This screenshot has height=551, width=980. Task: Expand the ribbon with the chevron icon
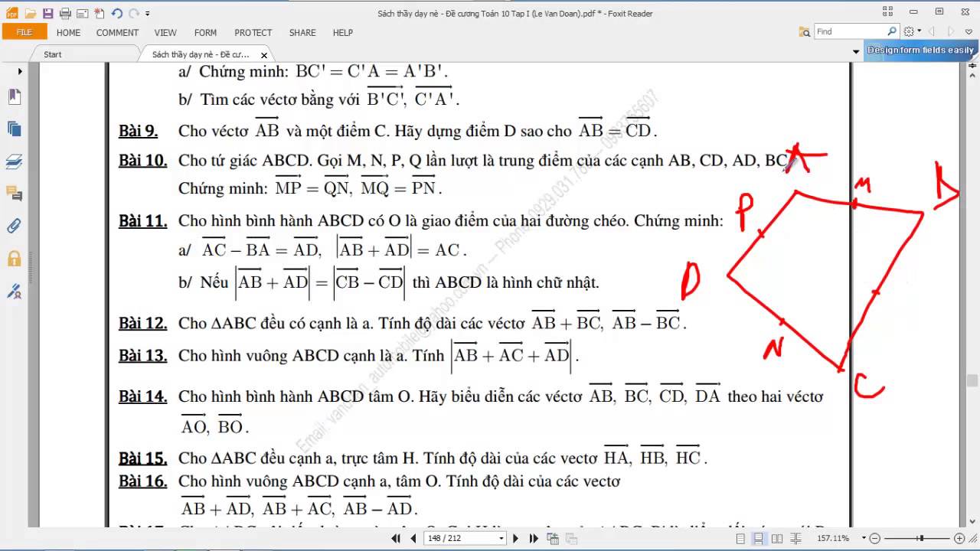[x=969, y=31]
